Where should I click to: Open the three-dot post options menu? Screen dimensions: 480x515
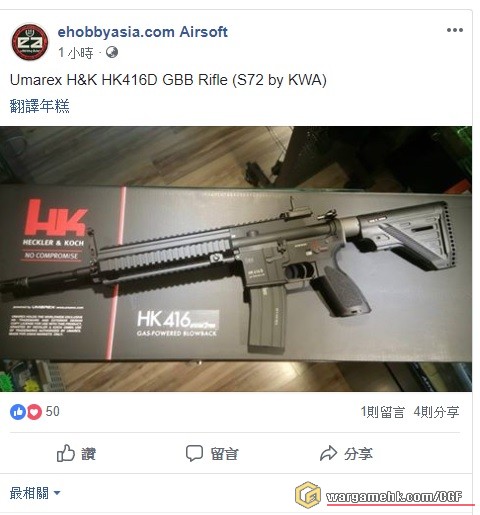[455, 30]
